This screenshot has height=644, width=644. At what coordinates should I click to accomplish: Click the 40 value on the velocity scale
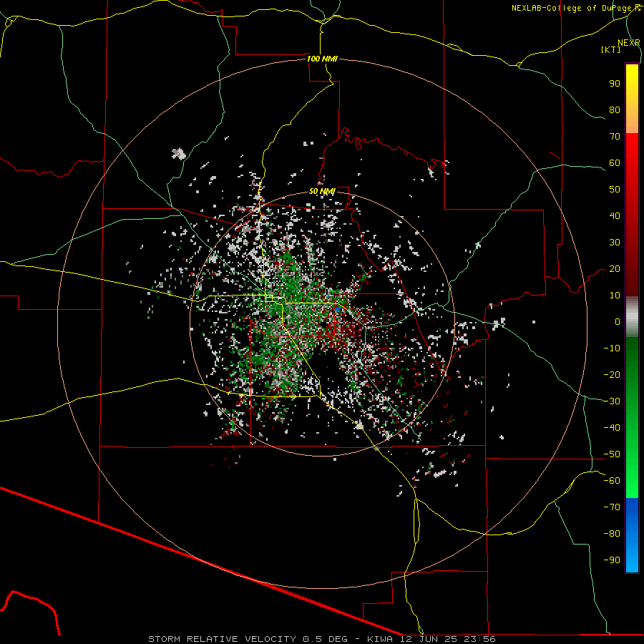(x=615, y=216)
